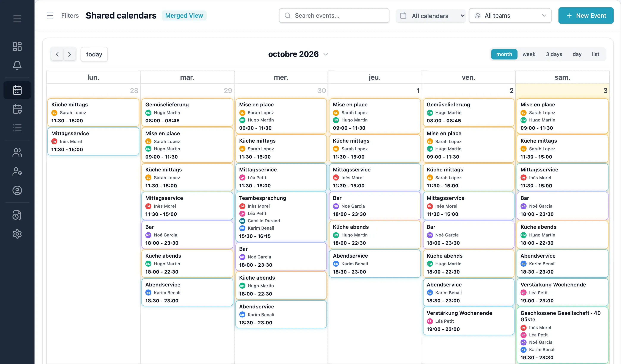Viewport: 621px width, 364px height.
Task: Go to the previous month
Action: (57, 54)
